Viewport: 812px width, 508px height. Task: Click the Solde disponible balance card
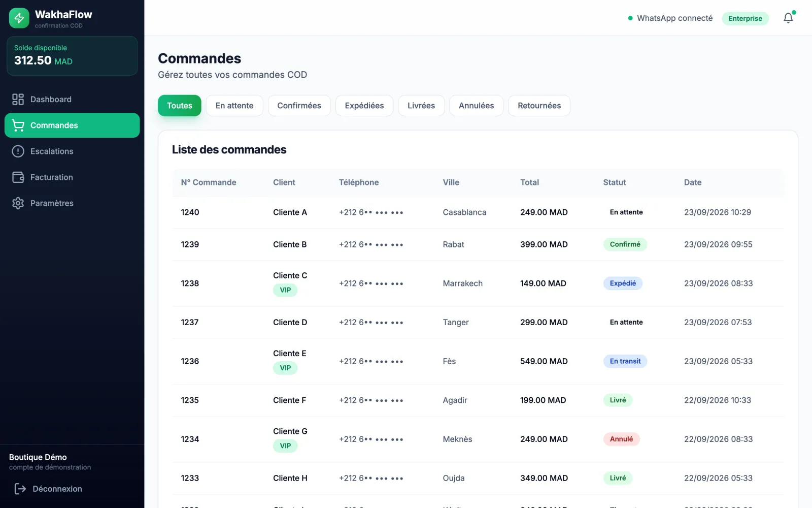point(72,56)
